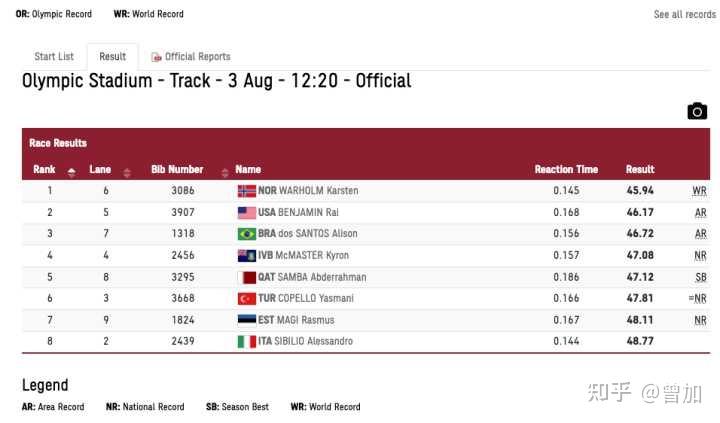
Task: Click the WR abbreviation on Warholm's result
Action: 699,191
